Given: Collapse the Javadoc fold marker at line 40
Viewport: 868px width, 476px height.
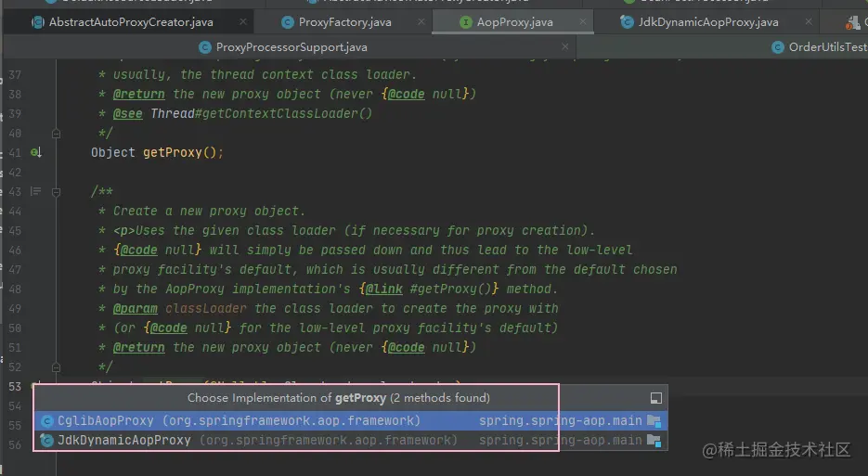Looking at the screenshot, I should point(56,134).
